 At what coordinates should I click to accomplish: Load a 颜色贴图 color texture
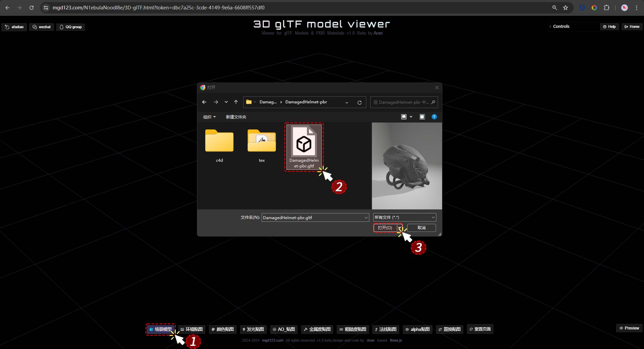[x=223, y=329]
